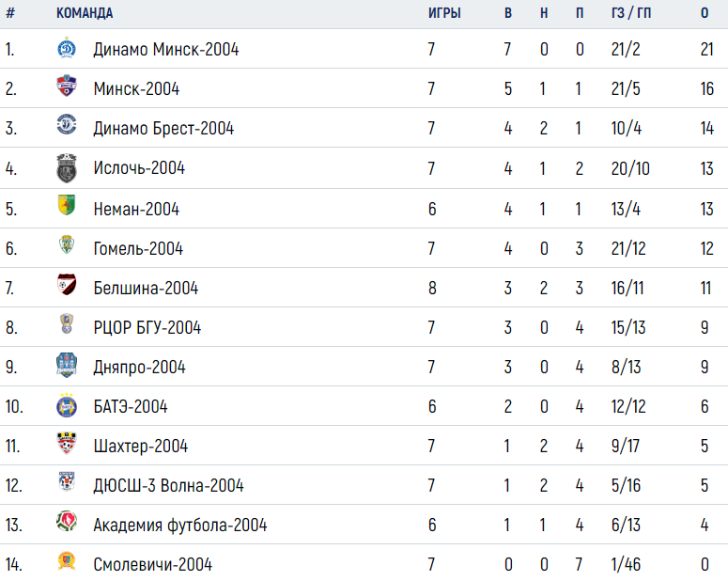Click the Гомель-2004 club badge
Screen dimensions: 728x581
pos(67,245)
